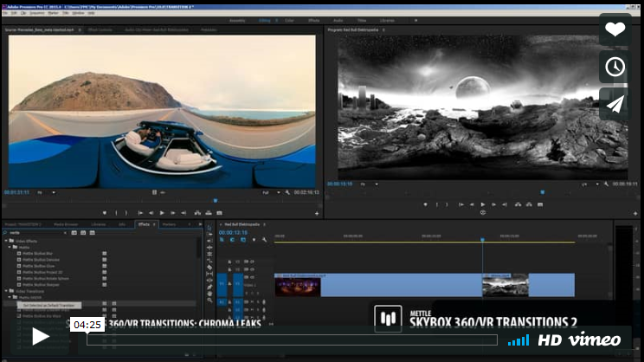Step forward one frame in Program monitor
644x362 pixels.
pyautogui.click(x=493, y=204)
